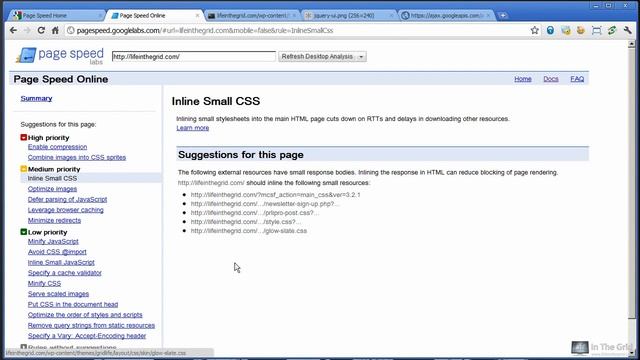Open the lifeinthegrid.com/ page link
The image size is (640, 360).
[x=211, y=183]
